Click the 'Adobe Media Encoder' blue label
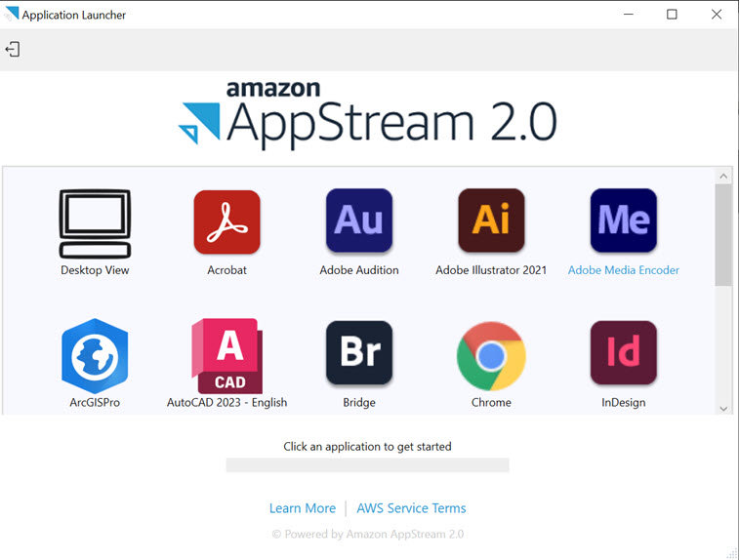This screenshot has width=740, height=560. click(x=624, y=270)
